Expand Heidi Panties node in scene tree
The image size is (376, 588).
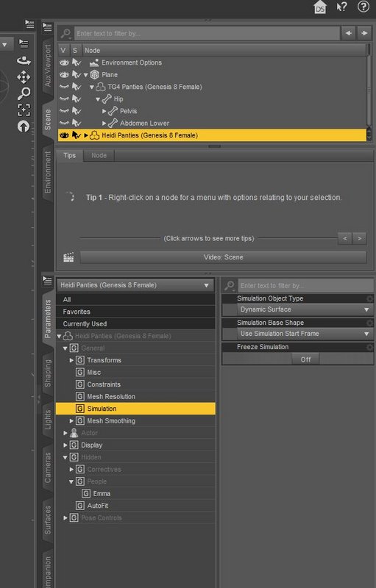pos(86,135)
